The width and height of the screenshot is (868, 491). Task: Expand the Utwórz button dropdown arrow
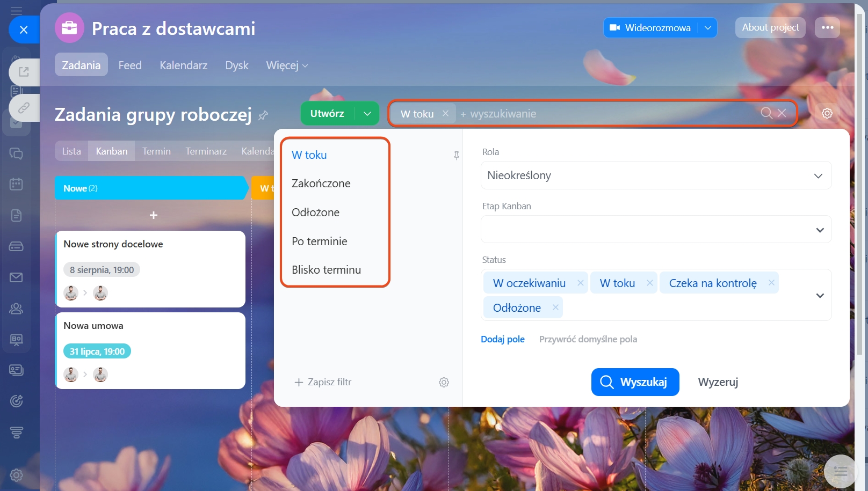(367, 113)
